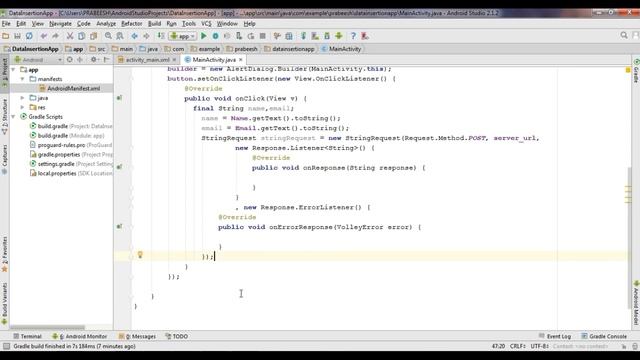
Task: Click the Synchronize toolbar icon
Action: [x=29, y=36]
